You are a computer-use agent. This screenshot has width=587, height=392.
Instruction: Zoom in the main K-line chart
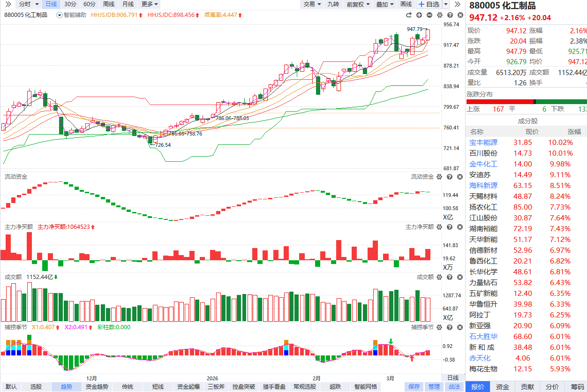[420, 15]
